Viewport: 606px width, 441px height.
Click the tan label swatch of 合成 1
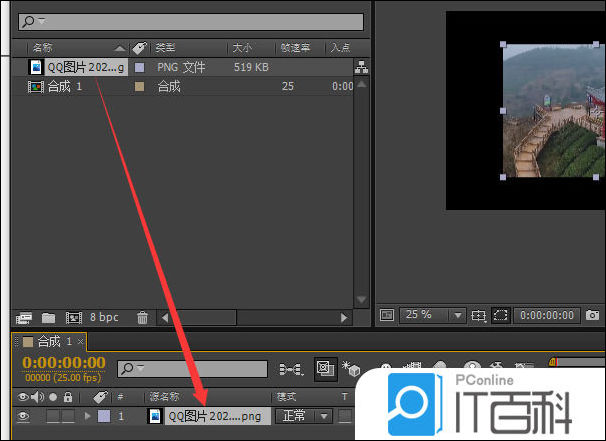point(140,87)
